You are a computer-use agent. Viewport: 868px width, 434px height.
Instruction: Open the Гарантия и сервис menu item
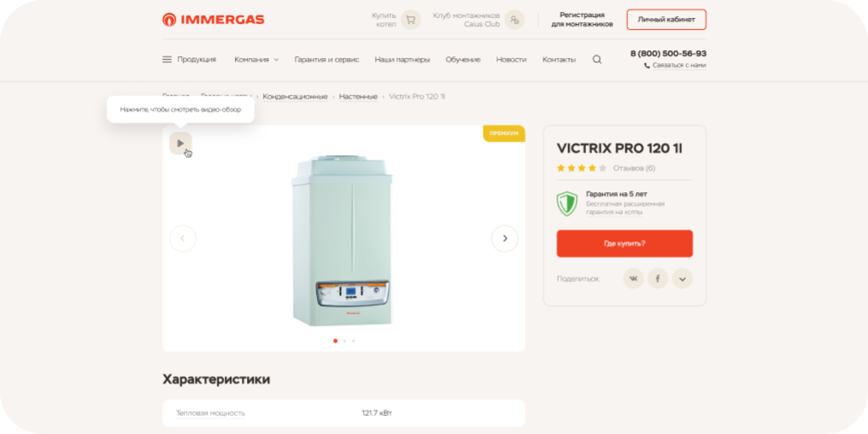pyautogui.click(x=326, y=59)
